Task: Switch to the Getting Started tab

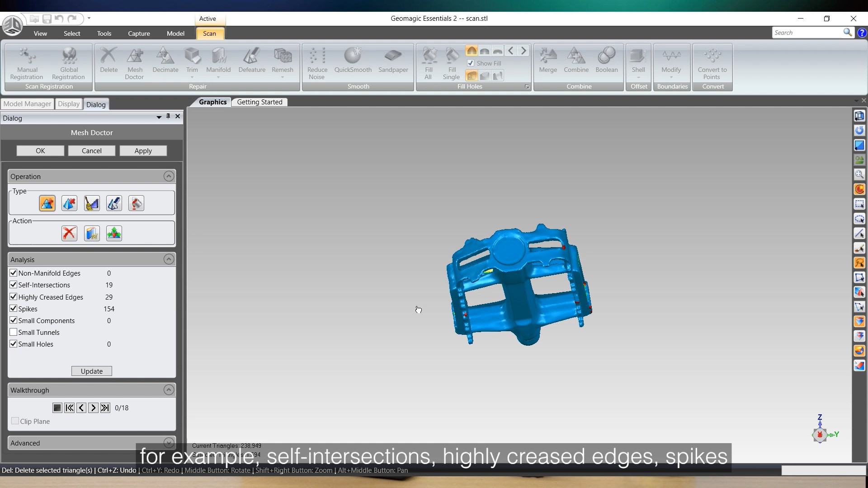Action: (x=259, y=102)
